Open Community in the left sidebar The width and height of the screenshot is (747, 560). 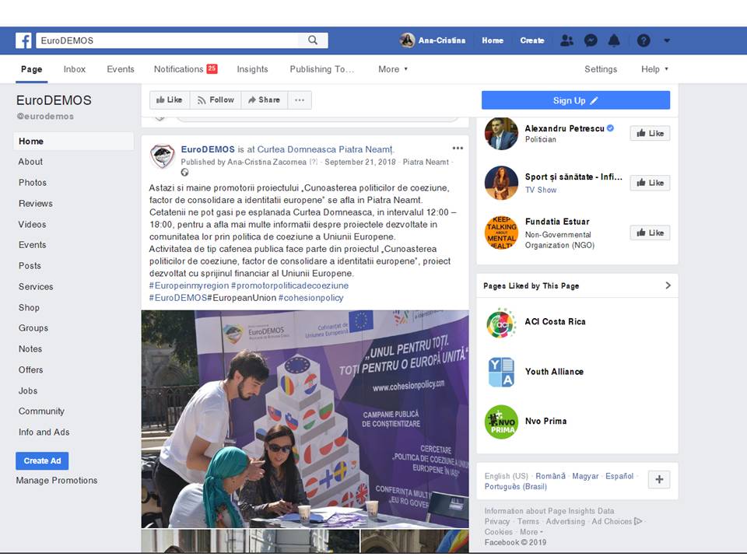click(x=41, y=411)
